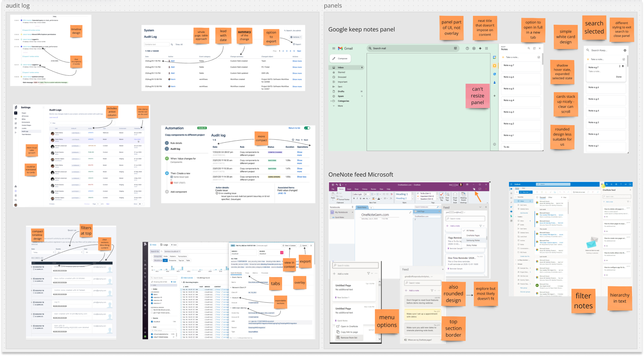
Task: Click open-in-new-tab icon in Keep Notes header
Action: (534, 48)
